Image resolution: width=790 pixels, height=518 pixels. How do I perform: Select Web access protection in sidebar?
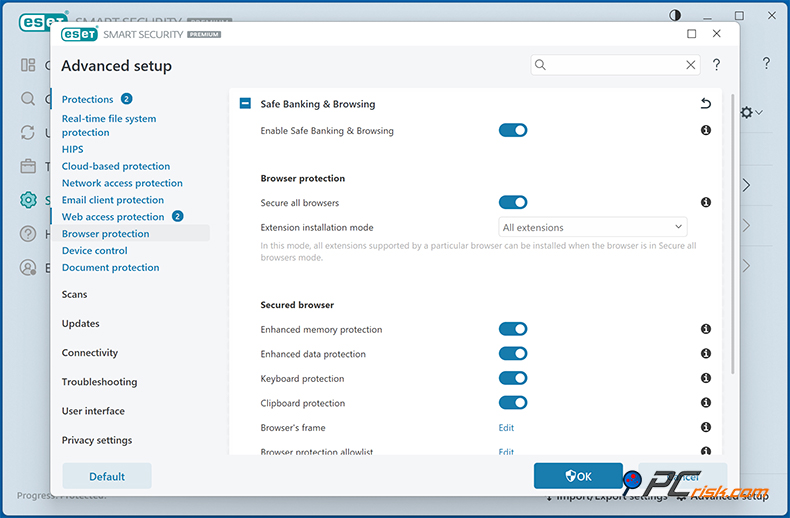pos(113,217)
